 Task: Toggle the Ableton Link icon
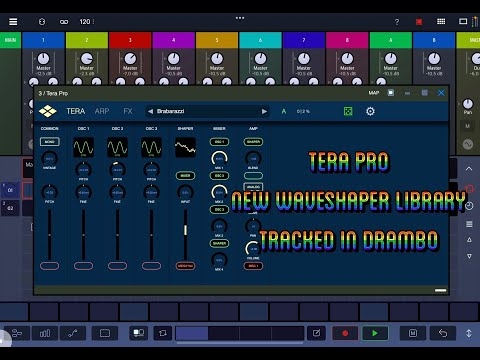[x=64, y=22]
